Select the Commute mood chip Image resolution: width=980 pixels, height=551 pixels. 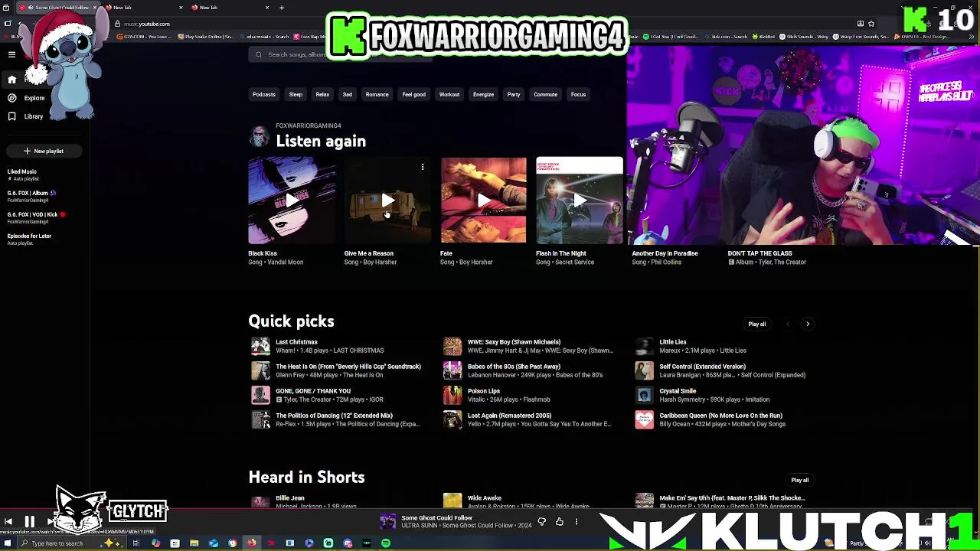point(546,95)
